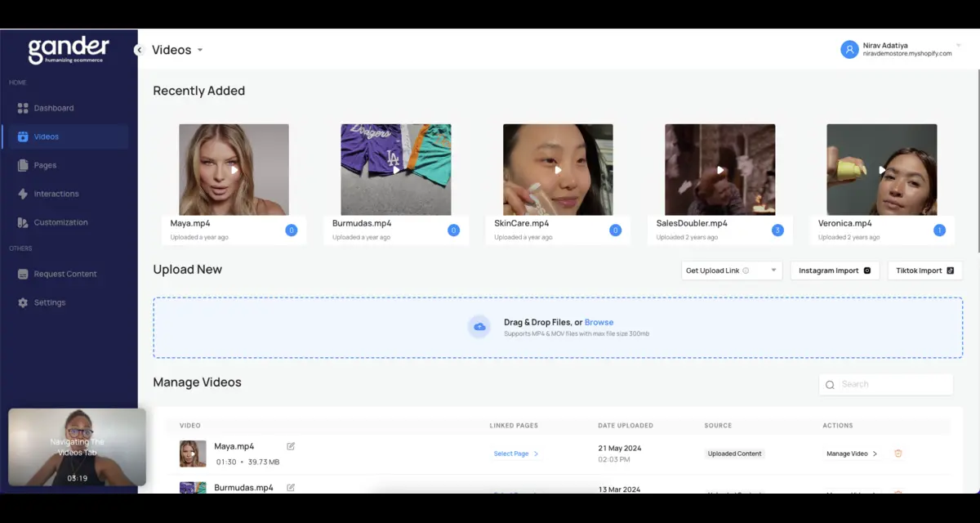
Task: Open the account menu dropdown arrow
Action: (x=958, y=46)
